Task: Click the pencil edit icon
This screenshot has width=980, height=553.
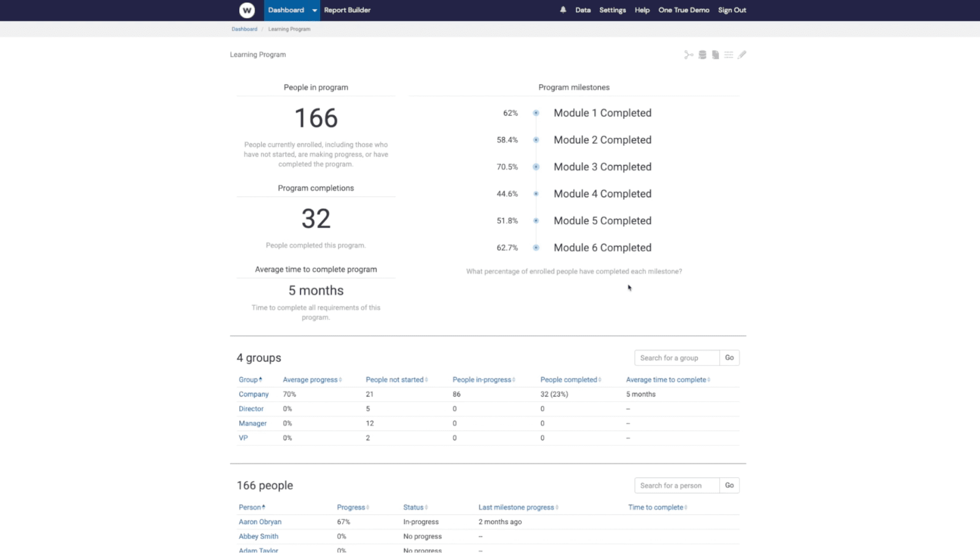Action: (x=742, y=55)
